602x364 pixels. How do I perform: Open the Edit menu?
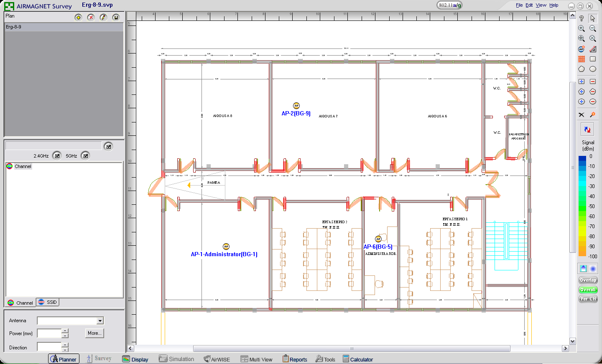click(529, 5)
